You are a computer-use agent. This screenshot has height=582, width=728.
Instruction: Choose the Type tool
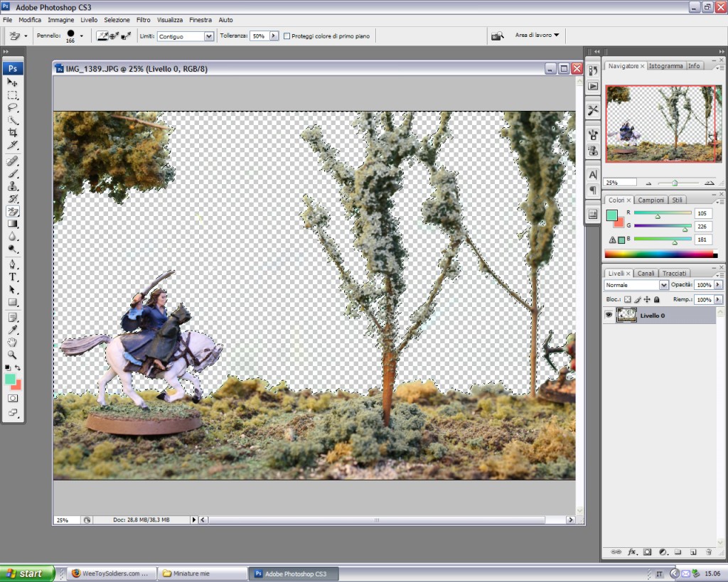pyautogui.click(x=13, y=277)
